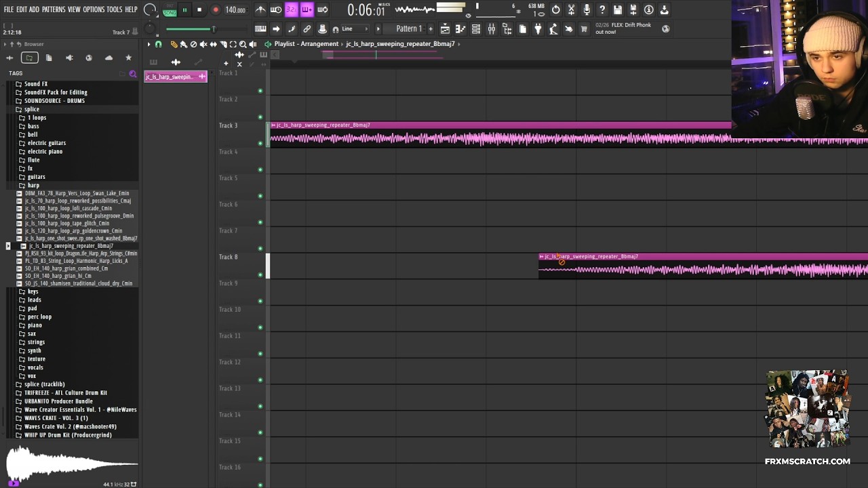Toggle playlist snap magnet icon
The image size is (868, 488).
pos(159,44)
